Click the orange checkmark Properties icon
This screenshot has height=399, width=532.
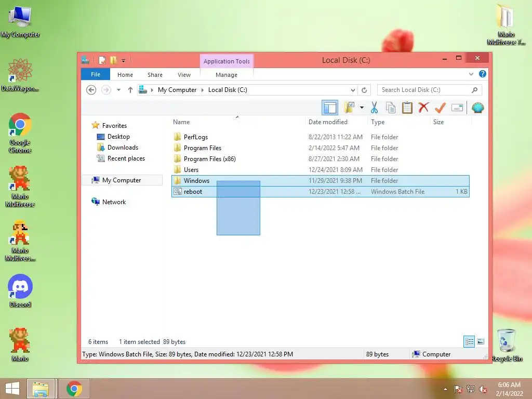click(440, 108)
